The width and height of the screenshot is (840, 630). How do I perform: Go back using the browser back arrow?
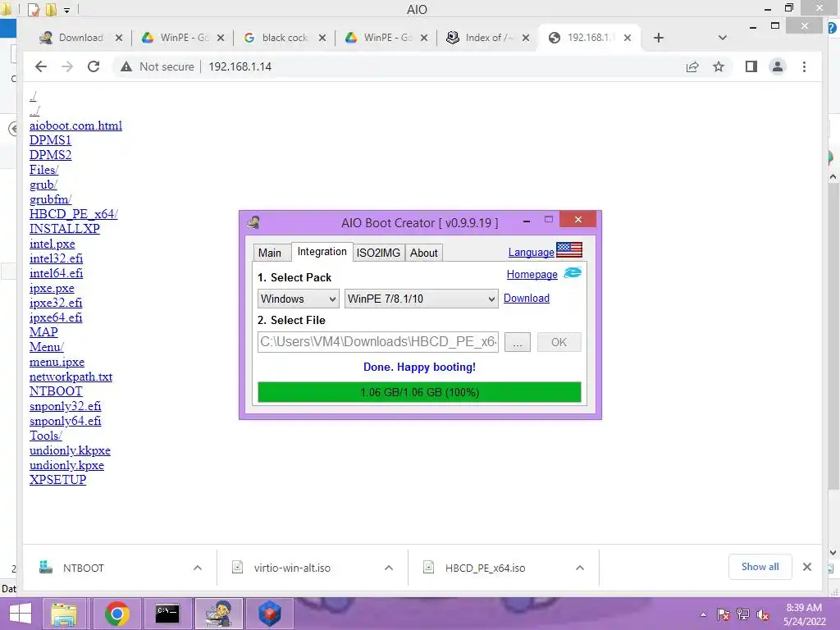[x=41, y=66]
